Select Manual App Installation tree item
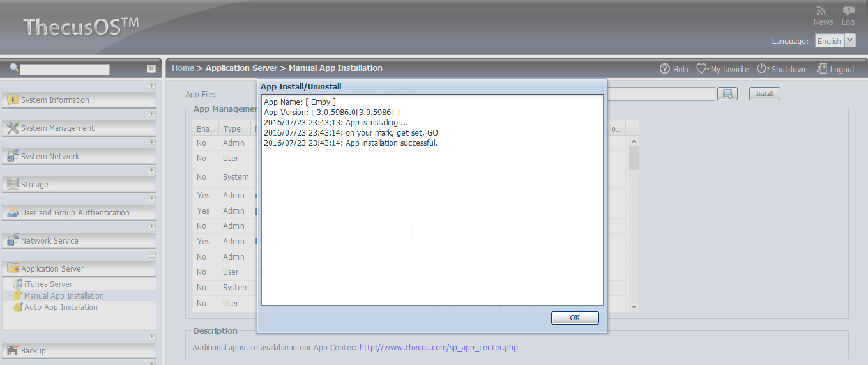 64,296
